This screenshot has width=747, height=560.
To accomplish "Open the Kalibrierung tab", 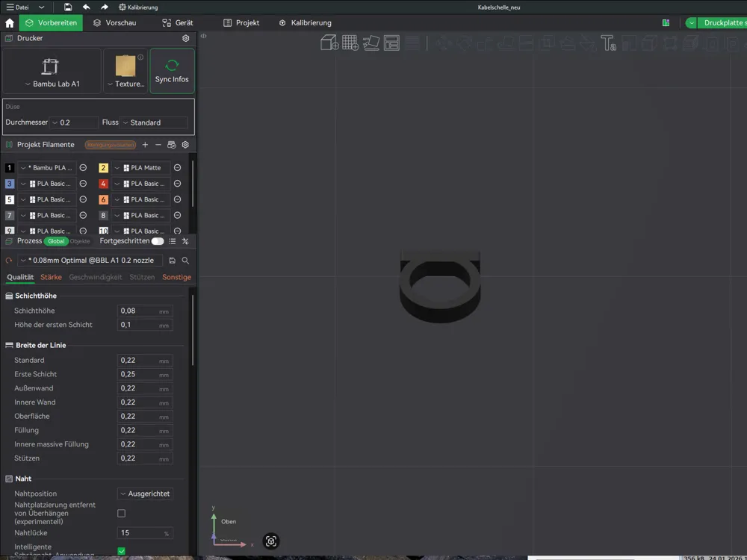I will [305, 23].
